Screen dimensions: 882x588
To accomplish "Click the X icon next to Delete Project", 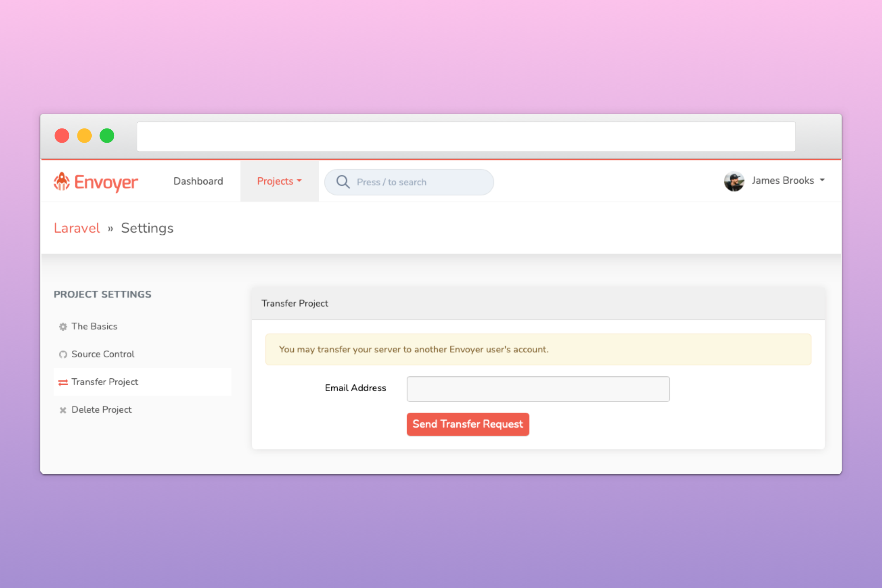I will click(x=63, y=410).
